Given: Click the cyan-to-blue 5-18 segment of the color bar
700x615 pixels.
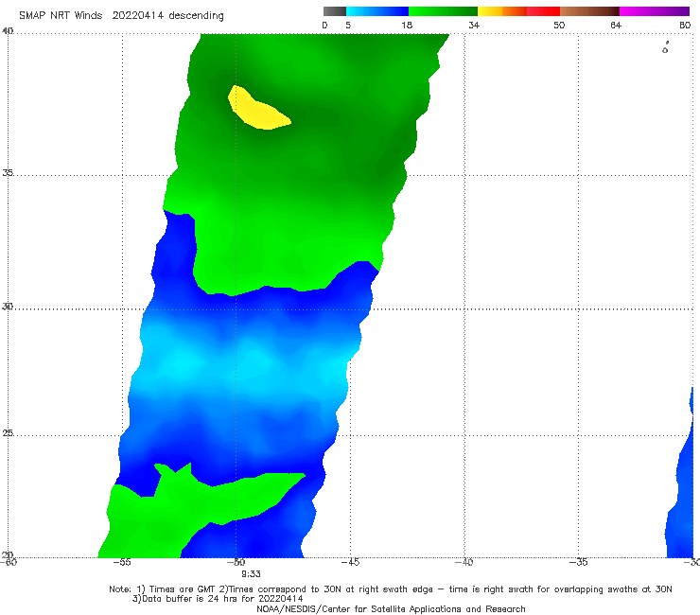Looking at the screenshot, I should pyautogui.click(x=377, y=11).
